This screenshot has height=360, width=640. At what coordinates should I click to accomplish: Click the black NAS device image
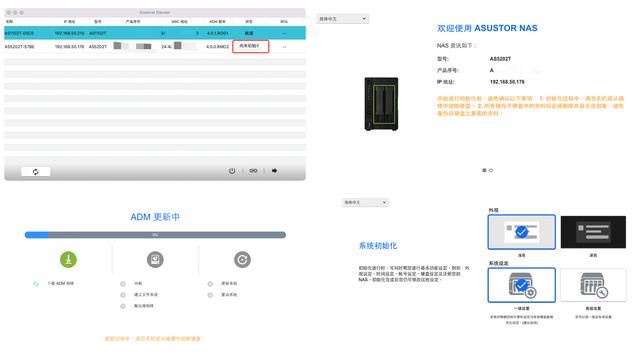[x=381, y=104]
